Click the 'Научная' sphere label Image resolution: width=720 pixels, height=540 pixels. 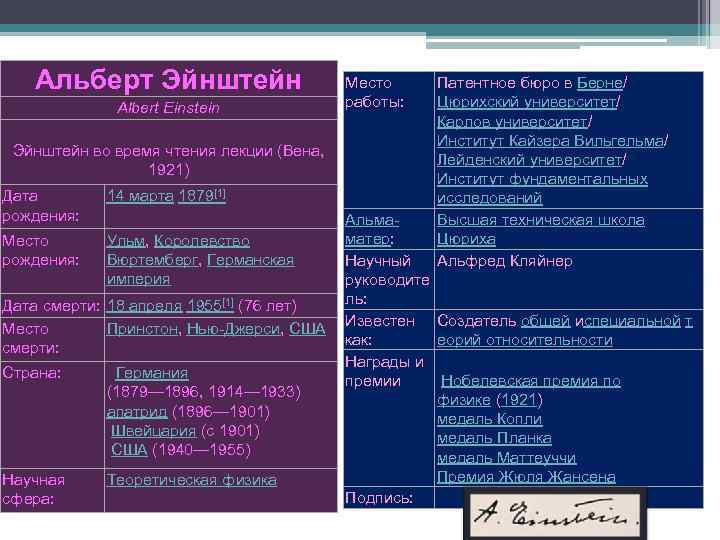tap(33, 480)
